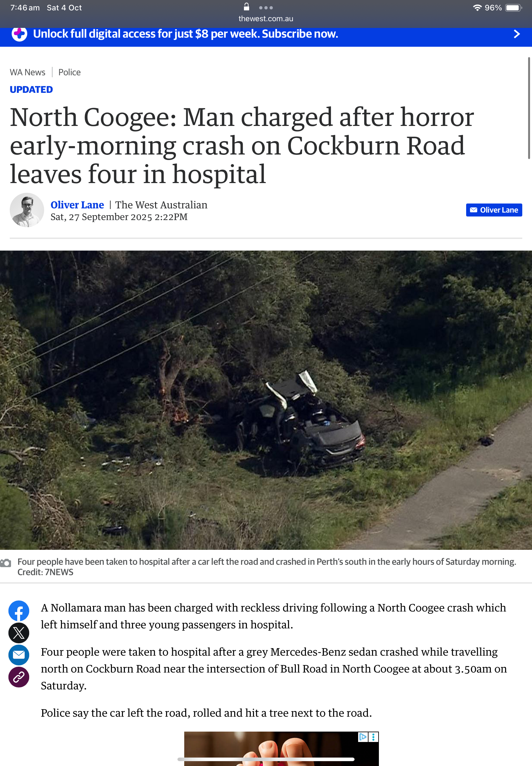532x766 pixels.
Task: Share the article via email icon
Action: coord(19,655)
